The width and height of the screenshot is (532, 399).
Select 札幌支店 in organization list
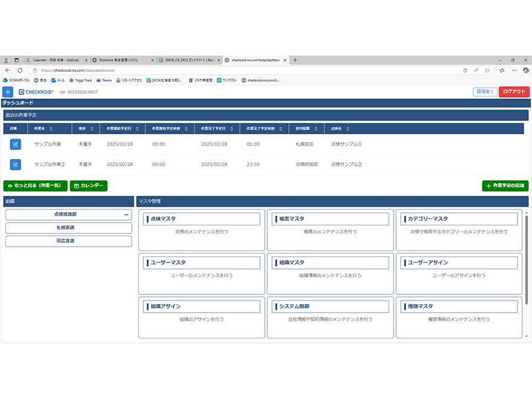point(68,228)
